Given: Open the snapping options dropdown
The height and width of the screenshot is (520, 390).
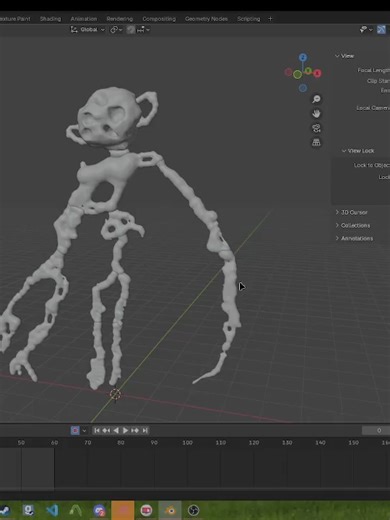Looking at the screenshot, I should (143, 30).
